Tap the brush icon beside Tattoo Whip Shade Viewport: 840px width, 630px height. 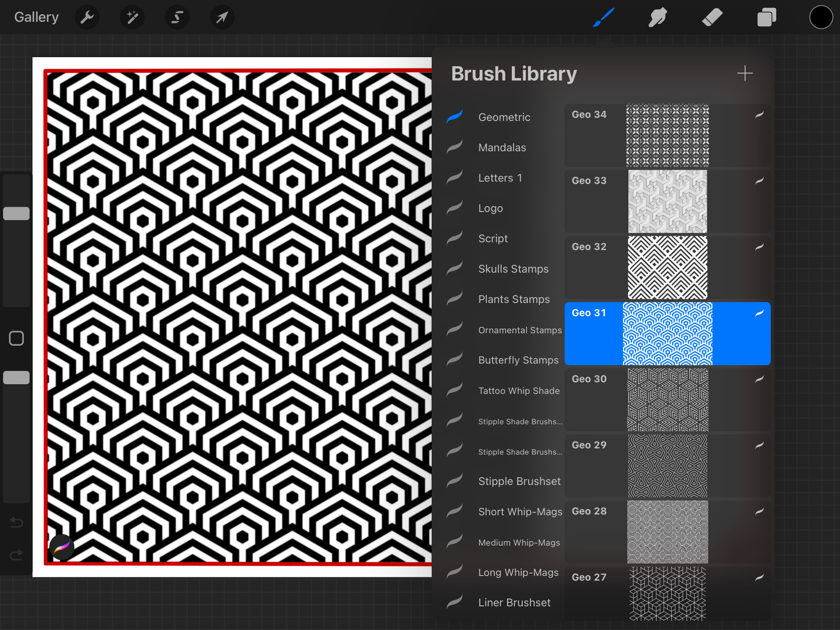pos(455,389)
